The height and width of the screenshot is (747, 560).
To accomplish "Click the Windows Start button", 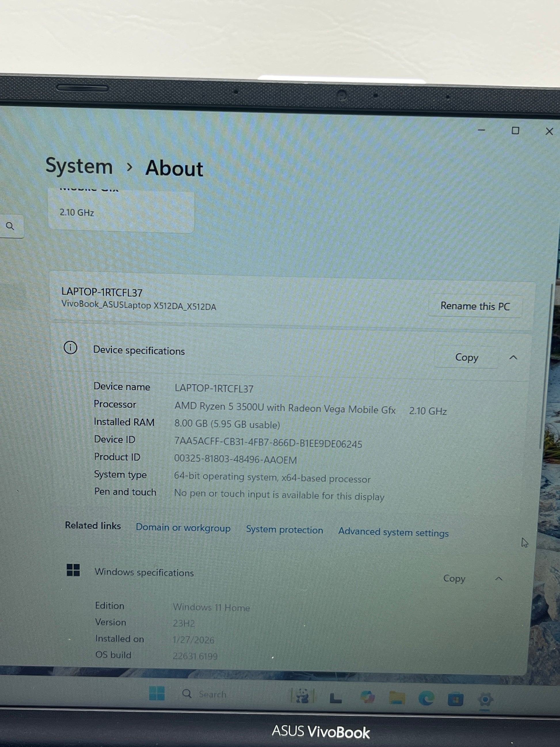I will tap(157, 693).
